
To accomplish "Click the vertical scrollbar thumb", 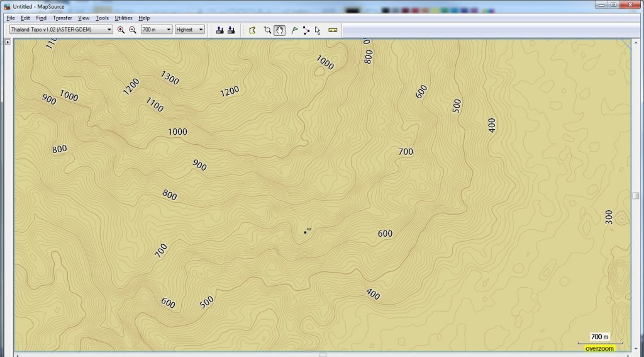I will pos(635,196).
